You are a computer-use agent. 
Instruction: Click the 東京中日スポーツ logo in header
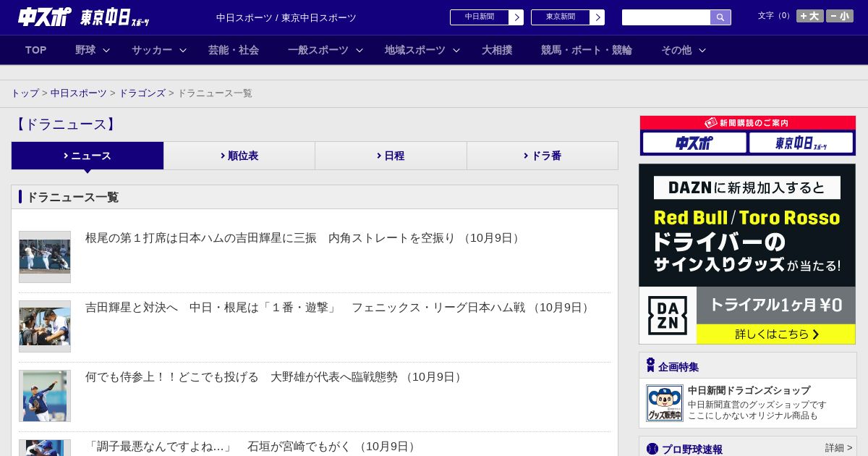pos(114,17)
